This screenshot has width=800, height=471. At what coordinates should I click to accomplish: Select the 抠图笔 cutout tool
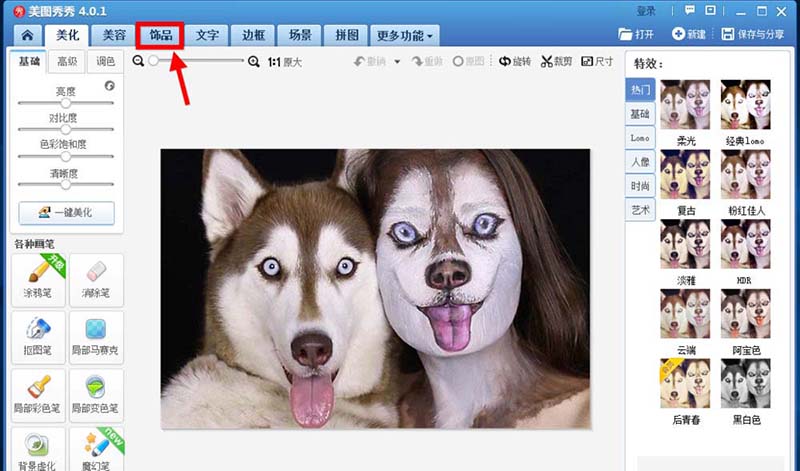38,337
